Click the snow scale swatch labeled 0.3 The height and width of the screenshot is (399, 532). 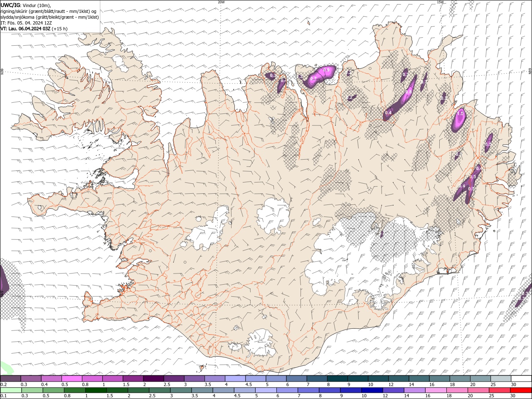31,379
